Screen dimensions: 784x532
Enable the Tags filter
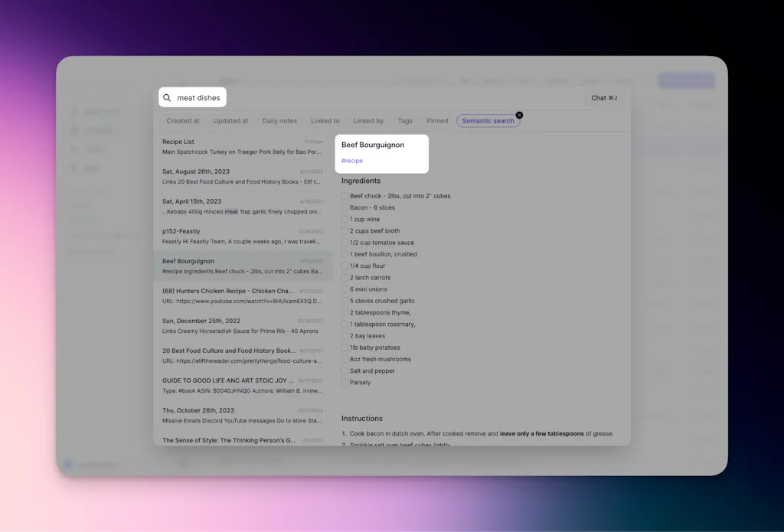(405, 120)
